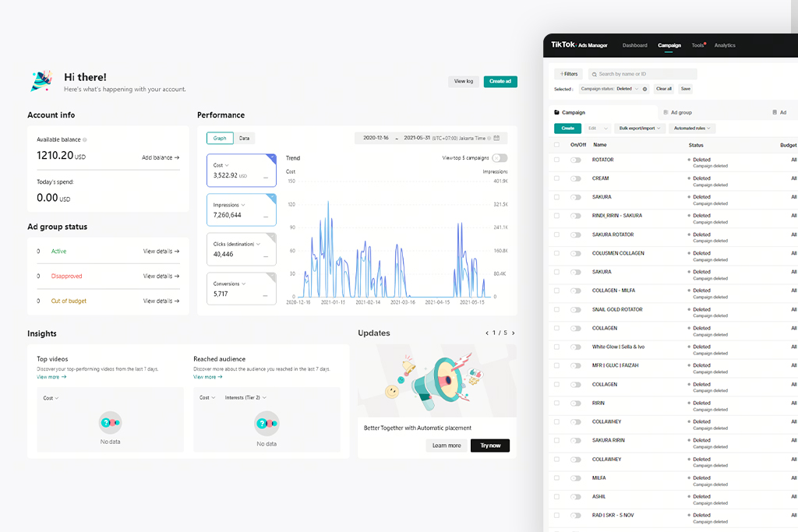Open the Add balance link
798x532 pixels.
click(161, 157)
